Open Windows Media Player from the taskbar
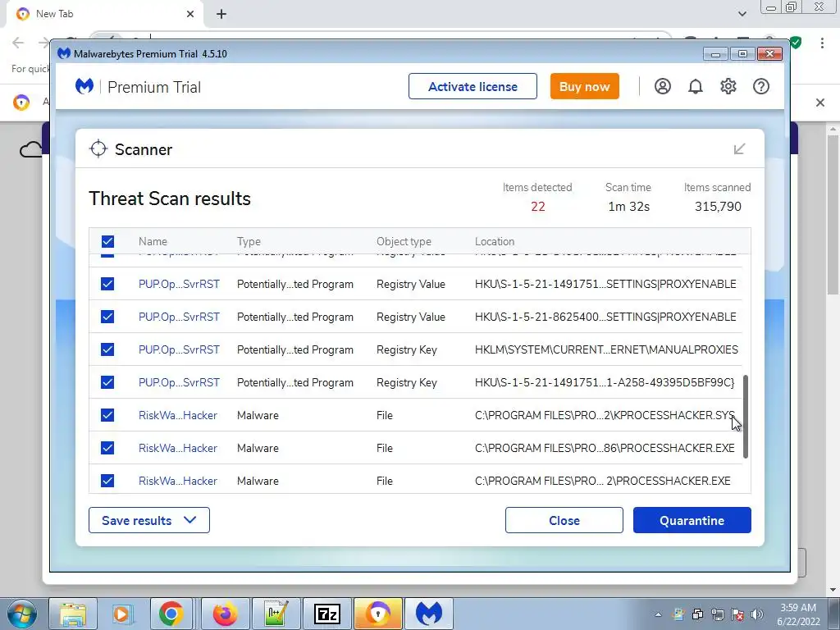This screenshot has width=840, height=630. click(x=122, y=614)
